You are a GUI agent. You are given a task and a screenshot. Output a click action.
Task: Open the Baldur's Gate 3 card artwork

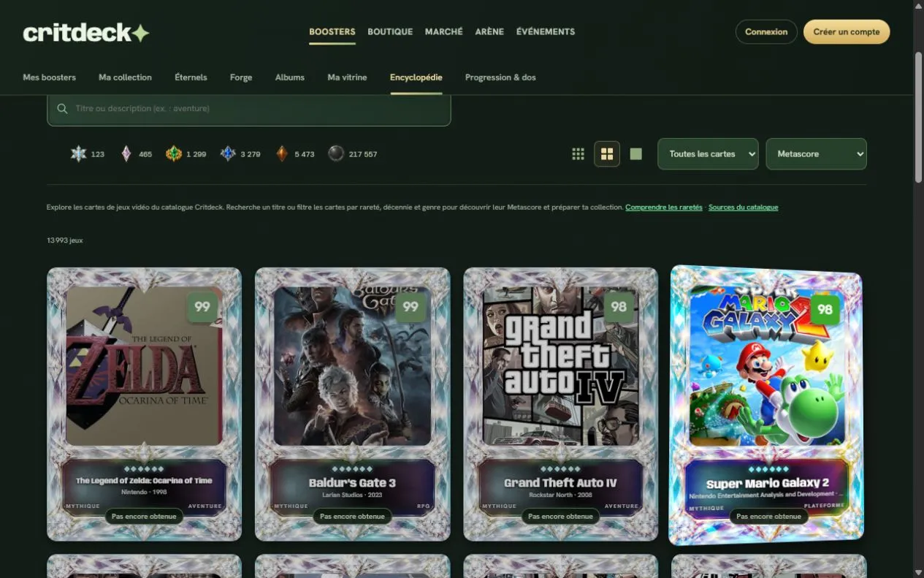[x=352, y=365]
